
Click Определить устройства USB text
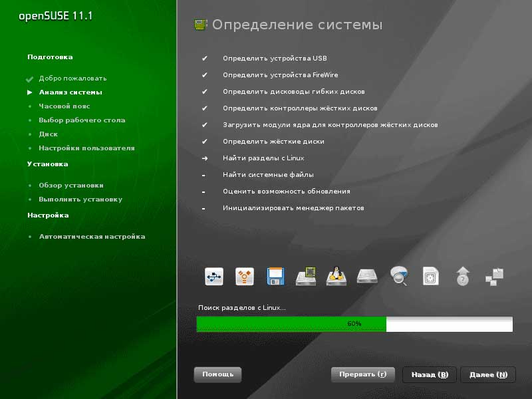(x=275, y=59)
